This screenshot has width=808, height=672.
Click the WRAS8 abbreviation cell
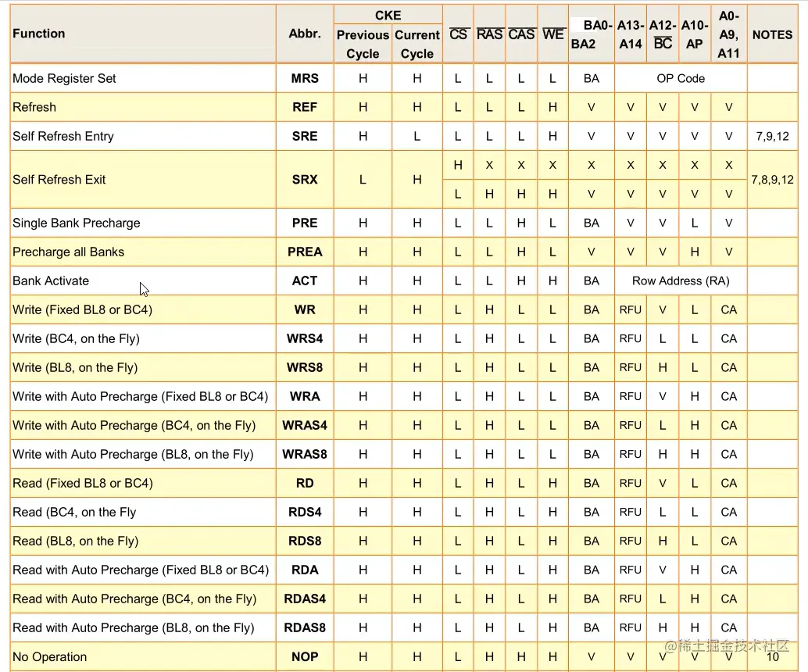click(305, 454)
